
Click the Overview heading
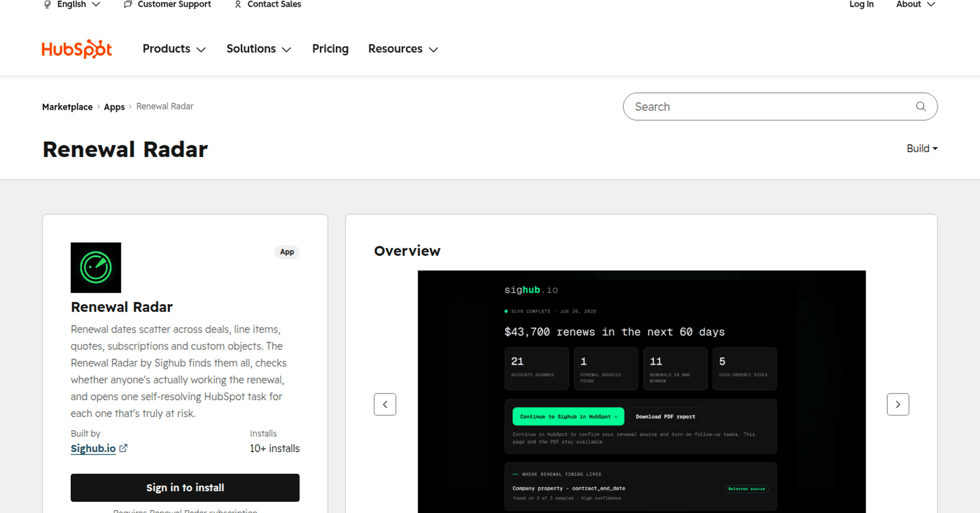407,251
